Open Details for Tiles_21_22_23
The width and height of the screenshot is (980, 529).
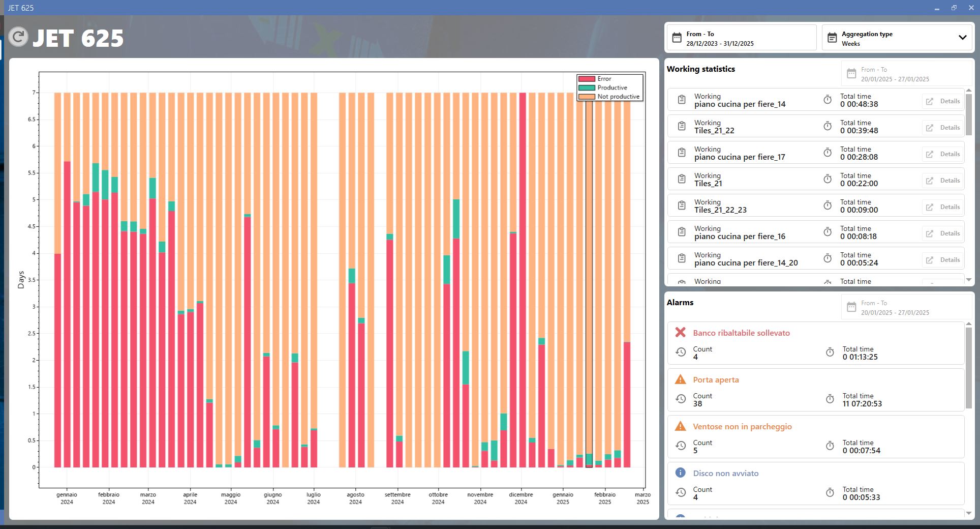point(943,207)
